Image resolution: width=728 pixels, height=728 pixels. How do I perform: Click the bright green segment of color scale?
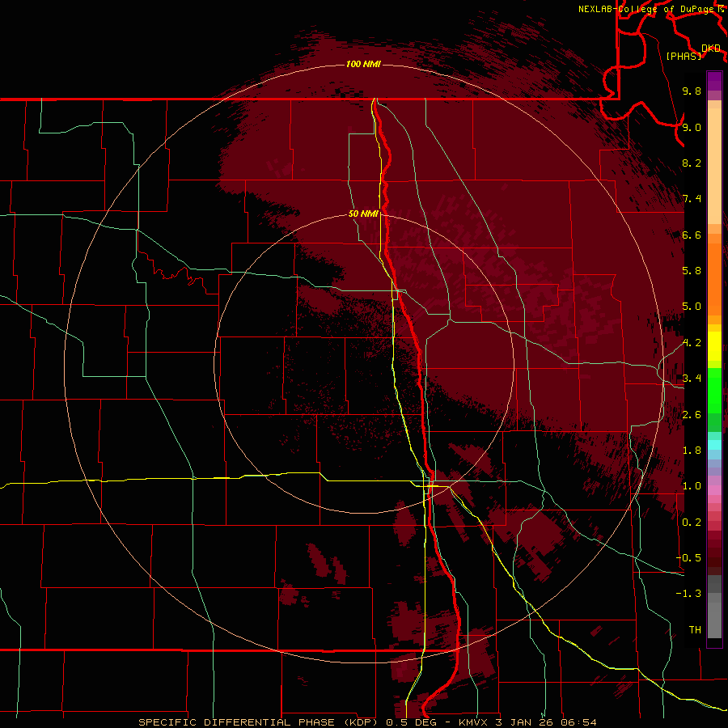coord(714,390)
